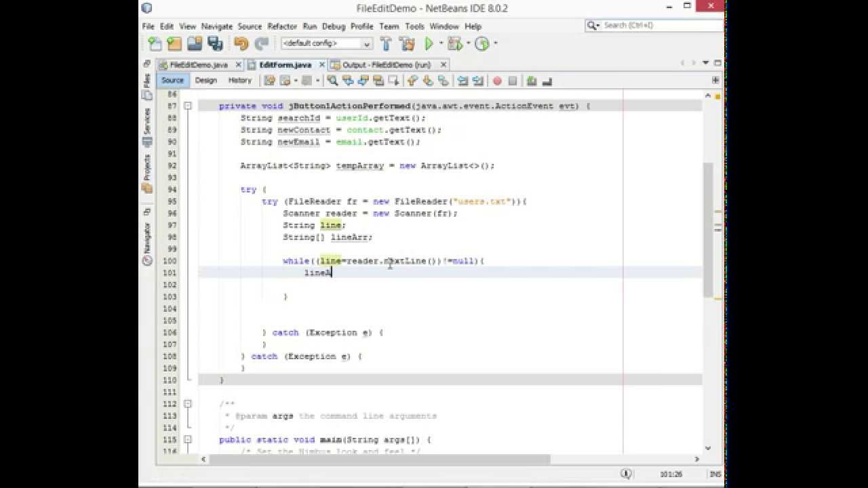This screenshot has height=488, width=868.
Task: Show opened documents list dropdown
Action: pos(707,64)
